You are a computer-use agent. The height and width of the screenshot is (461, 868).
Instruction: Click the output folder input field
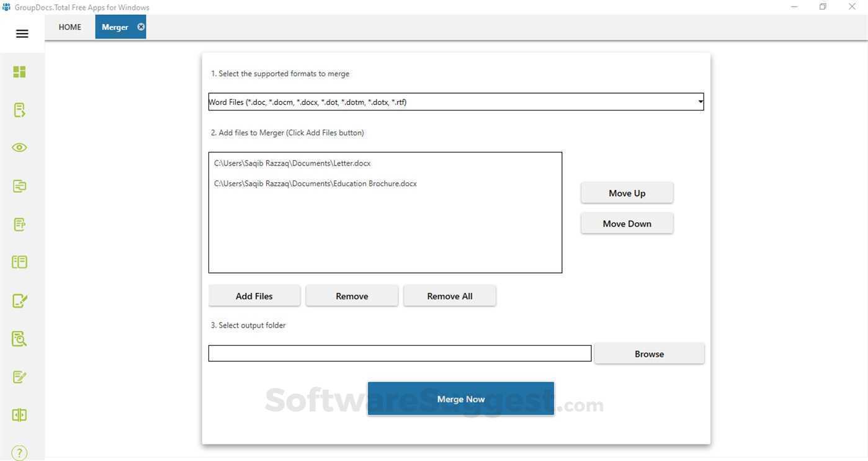pyautogui.click(x=400, y=353)
